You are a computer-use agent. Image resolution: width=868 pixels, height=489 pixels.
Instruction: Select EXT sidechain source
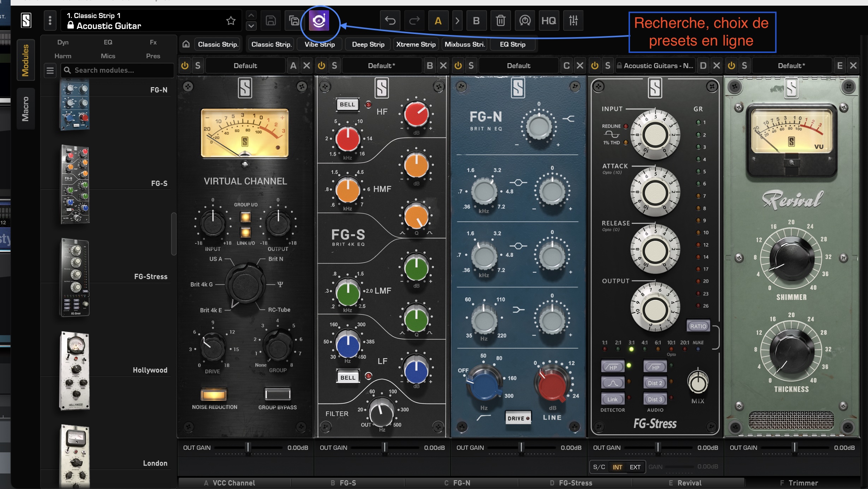(x=635, y=467)
